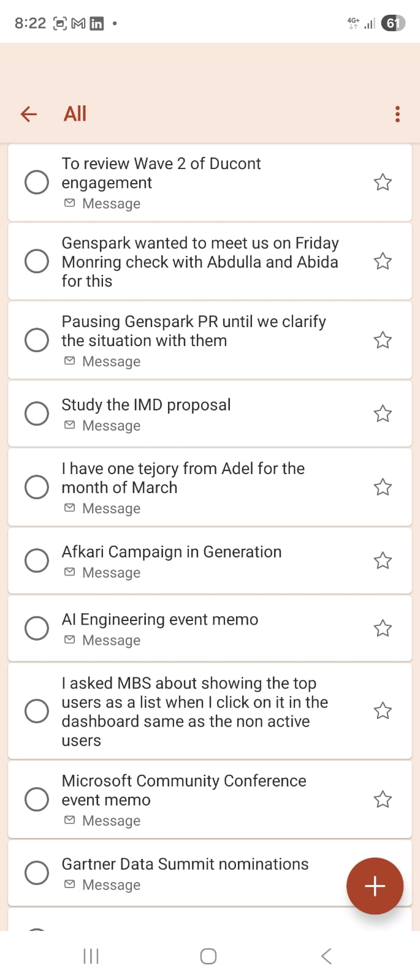Open Message link under Pausing Genspark PR
This screenshot has height=980, width=420.
110,361
